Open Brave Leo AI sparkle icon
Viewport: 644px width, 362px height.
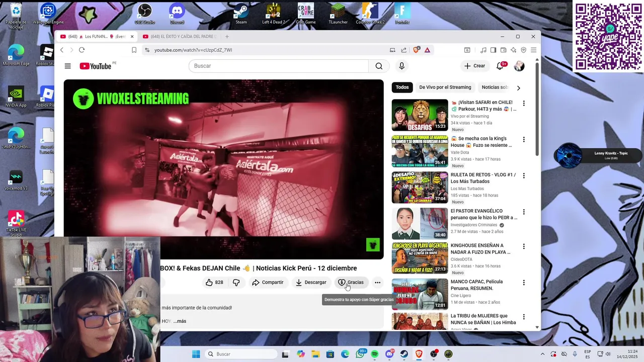click(x=513, y=50)
